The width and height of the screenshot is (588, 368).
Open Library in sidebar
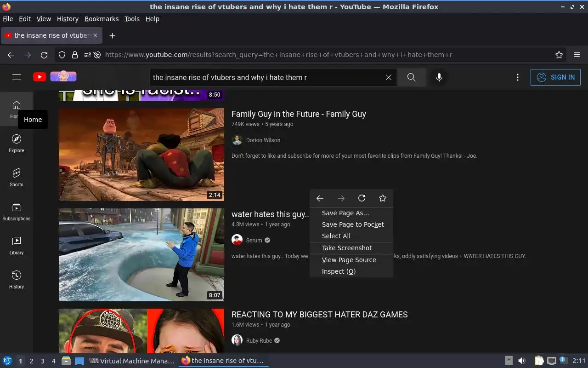click(x=17, y=246)
